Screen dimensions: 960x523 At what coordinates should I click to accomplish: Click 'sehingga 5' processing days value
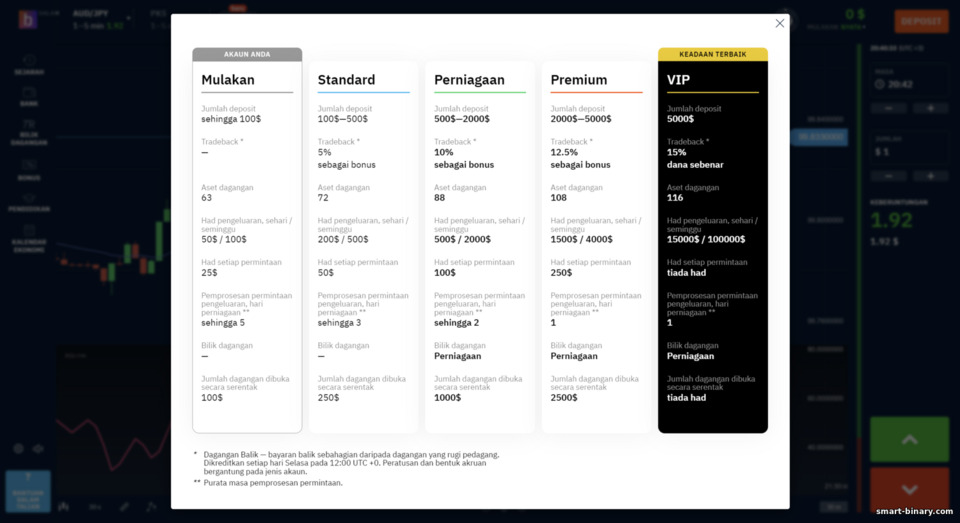[223, 323]
